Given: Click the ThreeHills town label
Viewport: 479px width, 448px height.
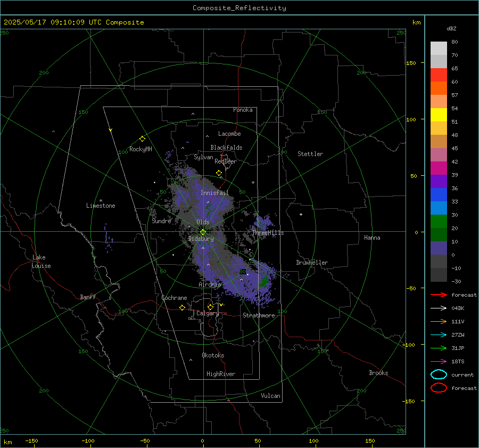Looking at the screenshot, I should [268, 233].
